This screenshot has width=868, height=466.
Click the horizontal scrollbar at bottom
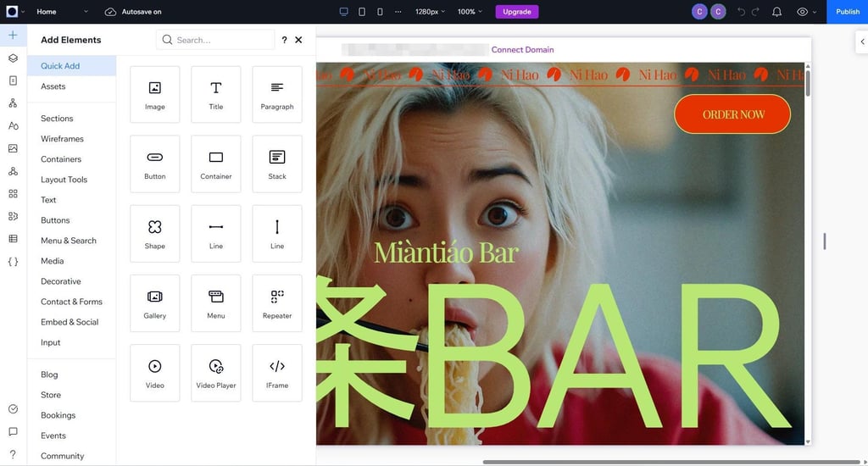click(671, 462)
